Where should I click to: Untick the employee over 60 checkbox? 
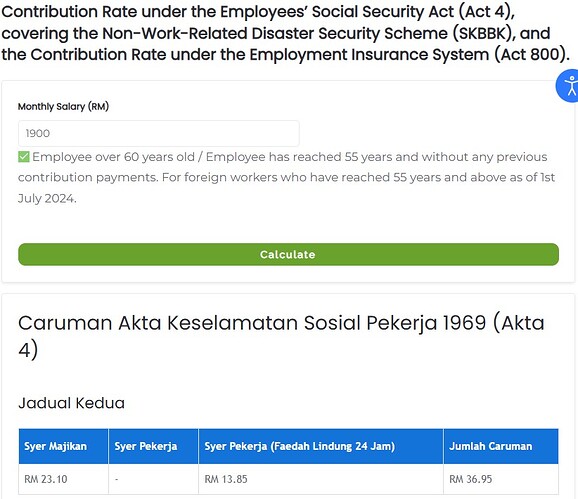pyautogui.click(x=24, y=157)
